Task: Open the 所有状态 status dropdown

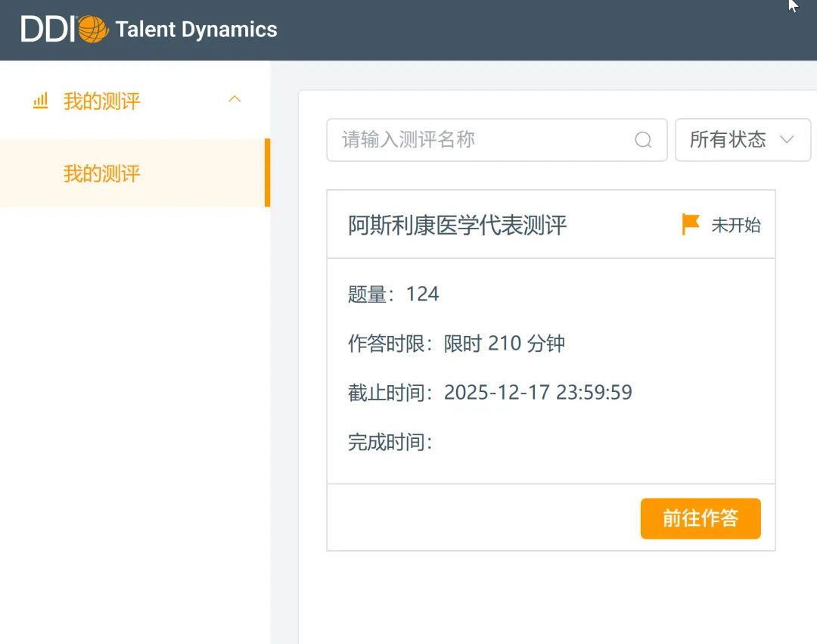Action: point(743,140)
